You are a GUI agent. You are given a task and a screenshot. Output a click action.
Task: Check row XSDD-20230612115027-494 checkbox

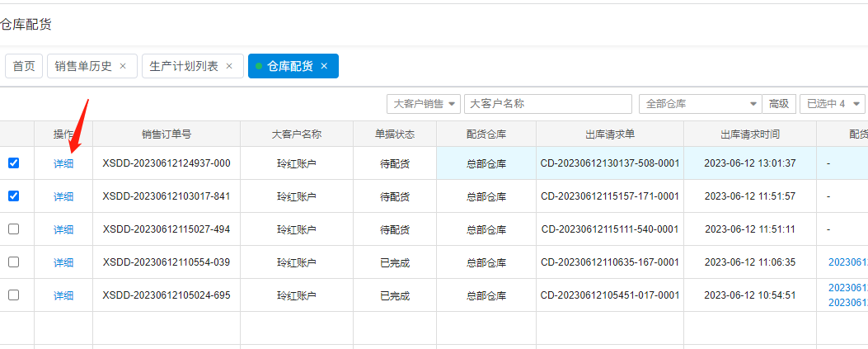tap(14, 229)
